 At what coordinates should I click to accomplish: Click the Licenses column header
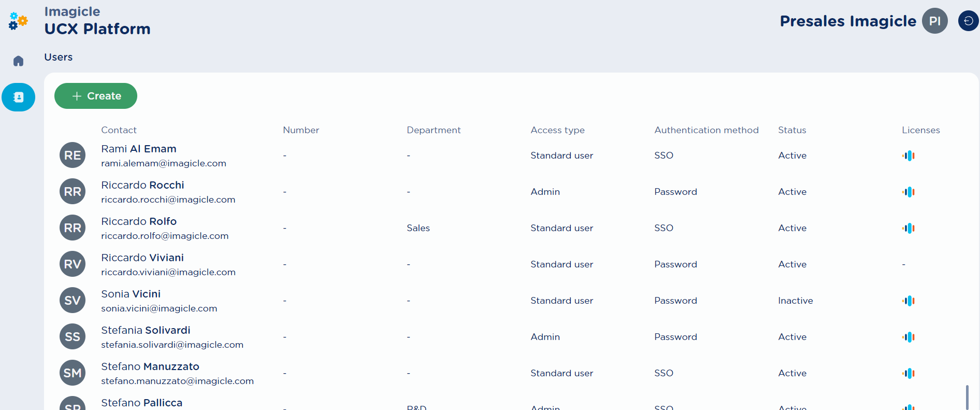click(920, 130)
